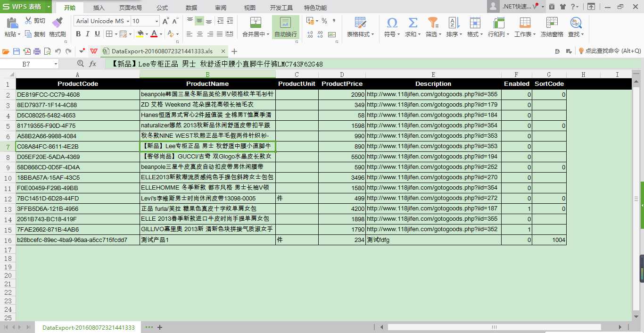This screenshot has height=333, width=644.
Task: Open the Arial Unicode MS font dropdown
Action: 127,21
